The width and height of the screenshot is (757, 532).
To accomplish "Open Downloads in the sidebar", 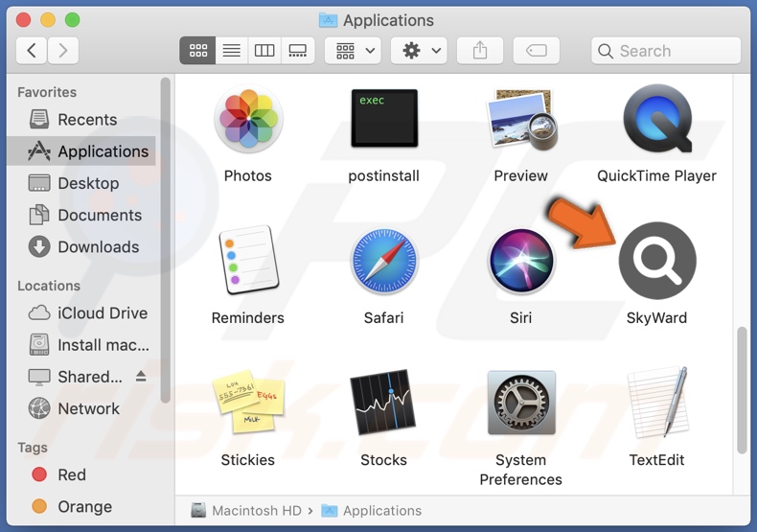I will (81, 246).
